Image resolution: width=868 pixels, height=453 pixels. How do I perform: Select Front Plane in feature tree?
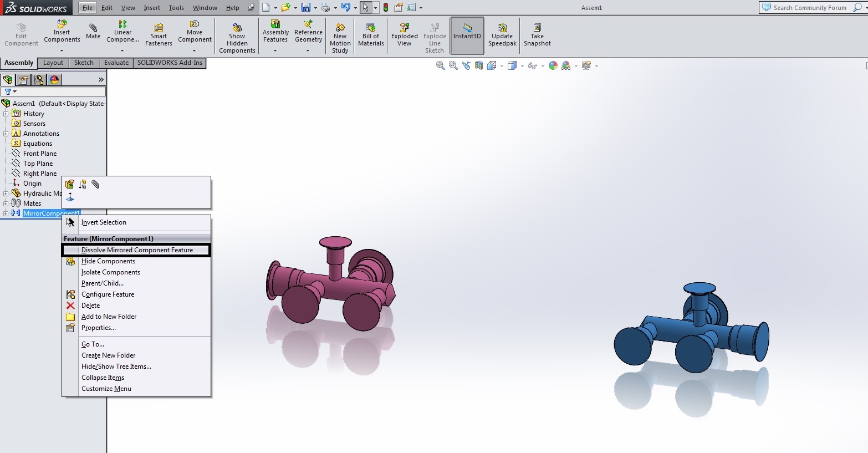pos(40,154)
